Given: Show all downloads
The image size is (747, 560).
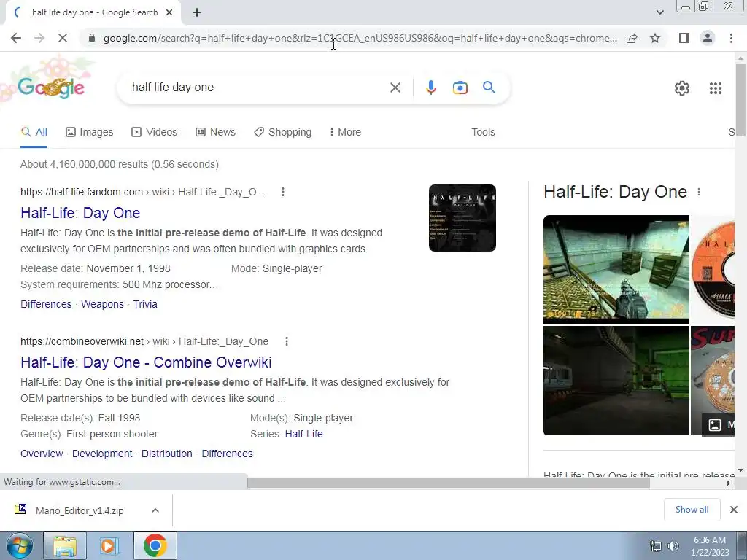Looking at the screenshot, I should 692,510.
